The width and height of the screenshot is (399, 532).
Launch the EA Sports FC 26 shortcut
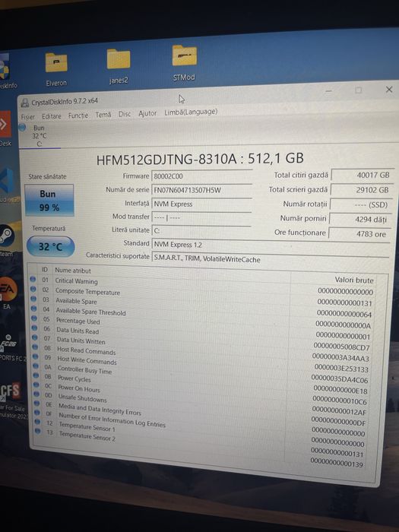click(9, 347)
